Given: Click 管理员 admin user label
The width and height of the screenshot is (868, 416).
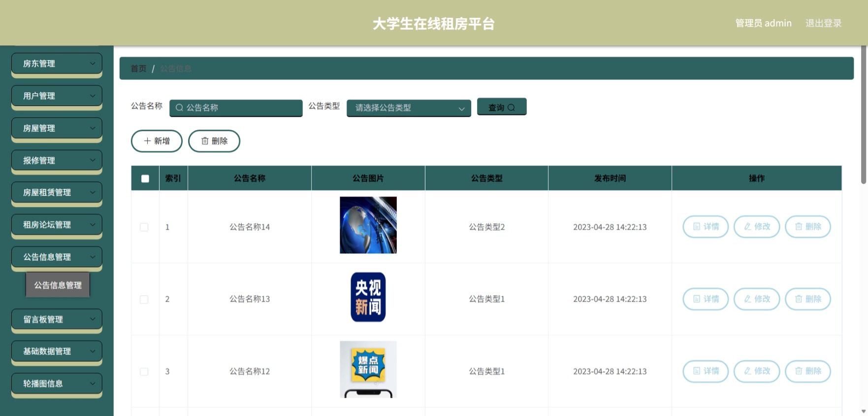Looking at the screenshot, I should pyautogui.click(x=763, y=23).
